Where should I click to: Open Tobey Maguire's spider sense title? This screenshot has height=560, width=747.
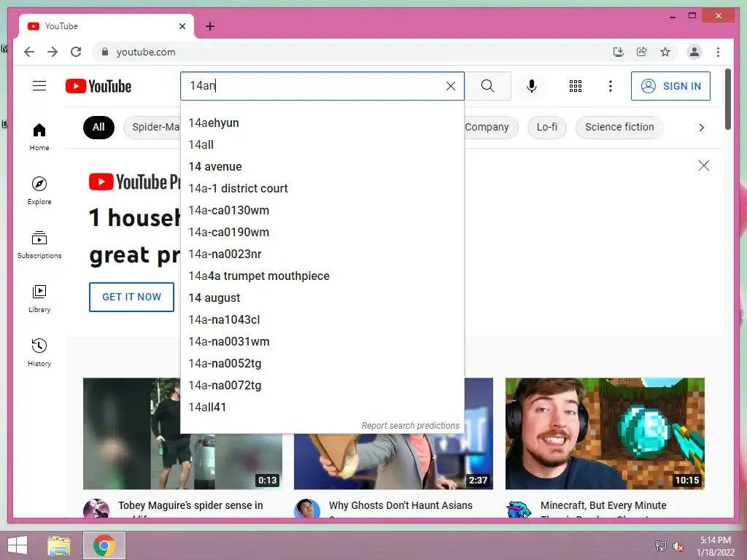pos(190,505)
